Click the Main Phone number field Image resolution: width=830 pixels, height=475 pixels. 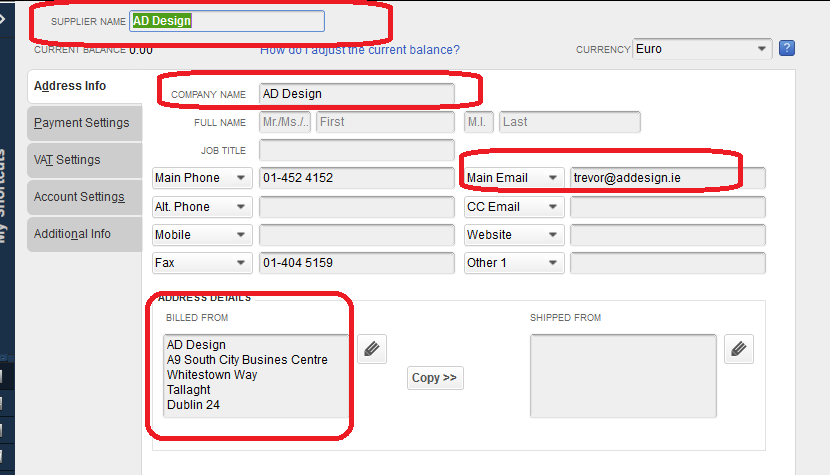pos(357,177)
